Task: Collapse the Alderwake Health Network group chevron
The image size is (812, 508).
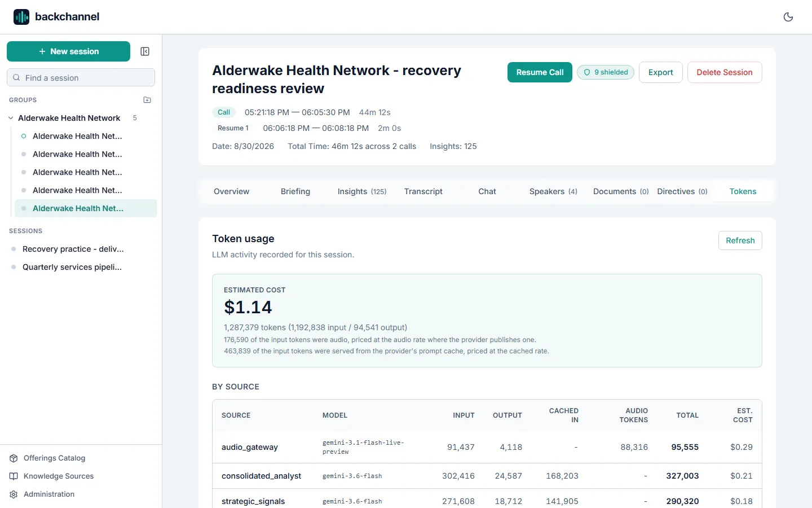Action: click(x=11, y=118)
